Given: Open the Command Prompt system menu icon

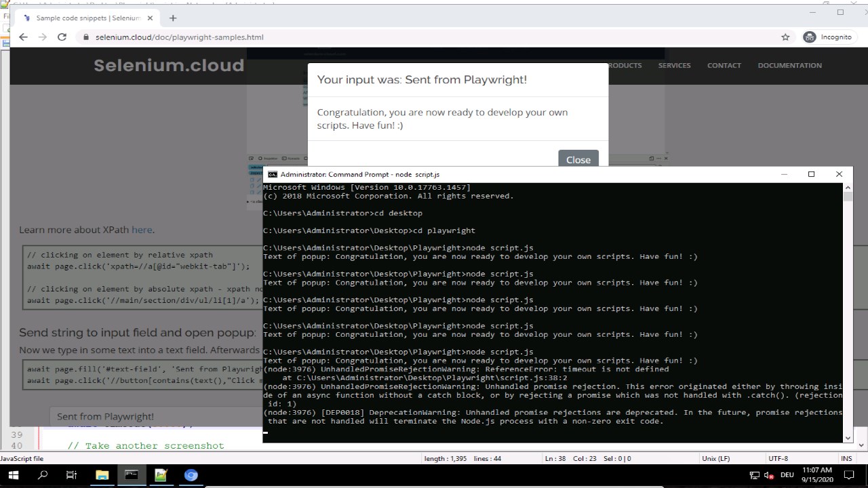Looking at the screenshot, I should tap(272, 174).
